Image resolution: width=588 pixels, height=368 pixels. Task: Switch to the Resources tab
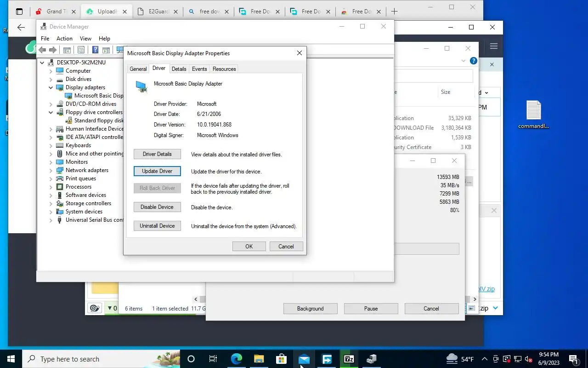(224, 69)
